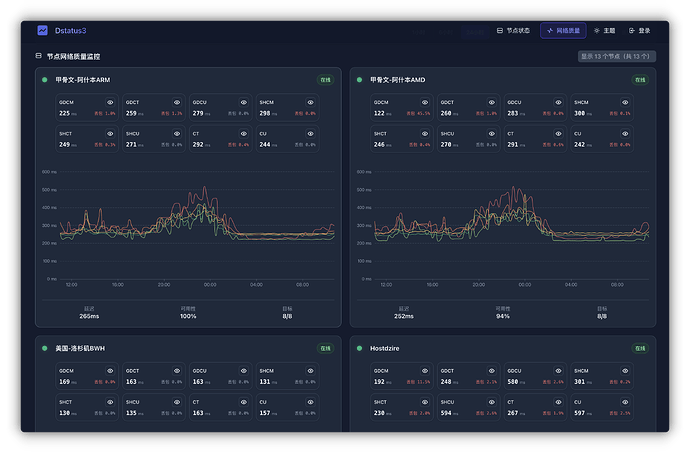Click 在线 badge on 甲骨文-阿什本AMD card
690x452 pixels.
(640, 80)
